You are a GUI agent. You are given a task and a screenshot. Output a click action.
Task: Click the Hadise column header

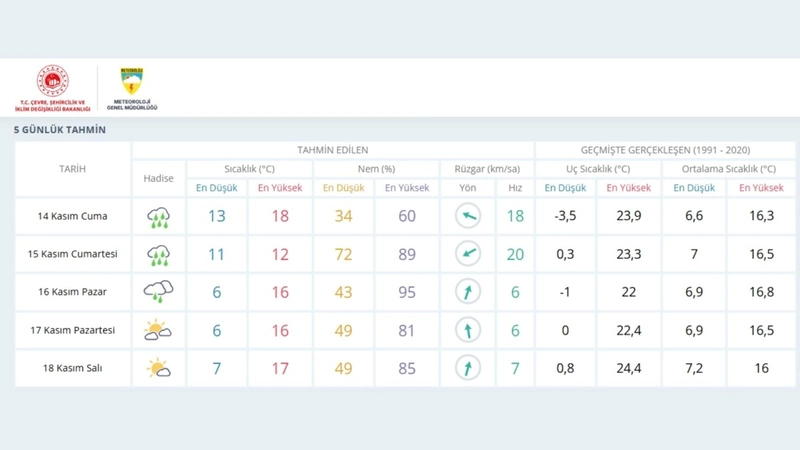point(158,178)
